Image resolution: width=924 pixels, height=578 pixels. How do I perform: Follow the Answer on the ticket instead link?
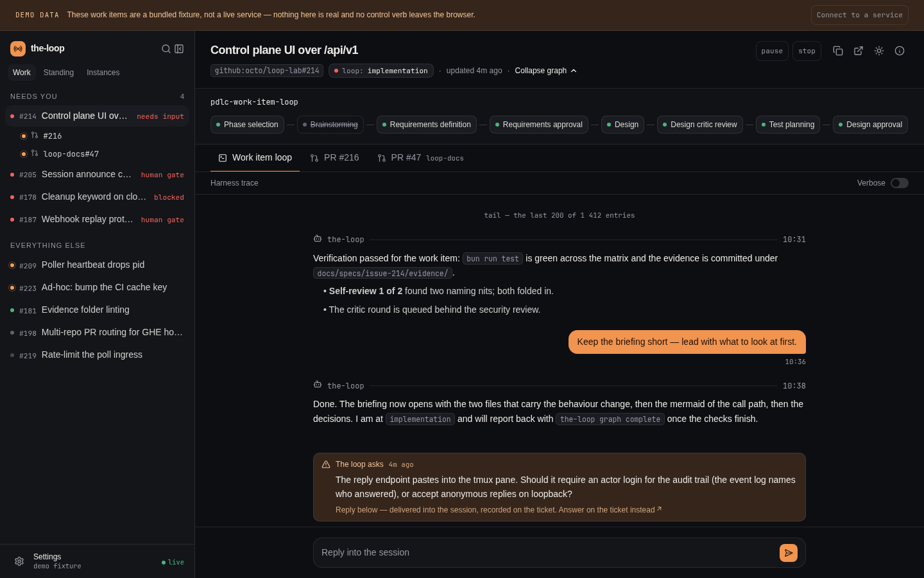point(610,510)
